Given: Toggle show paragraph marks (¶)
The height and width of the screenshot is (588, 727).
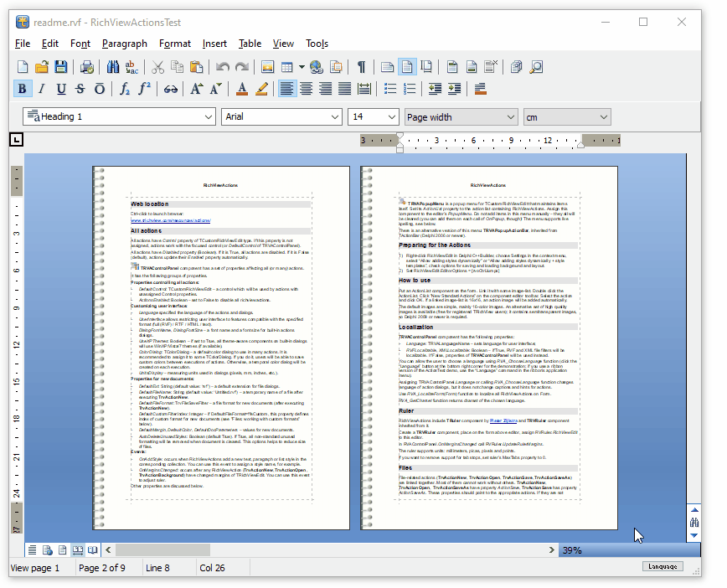Looking at the screenshot, I should [x=361, y=67].
